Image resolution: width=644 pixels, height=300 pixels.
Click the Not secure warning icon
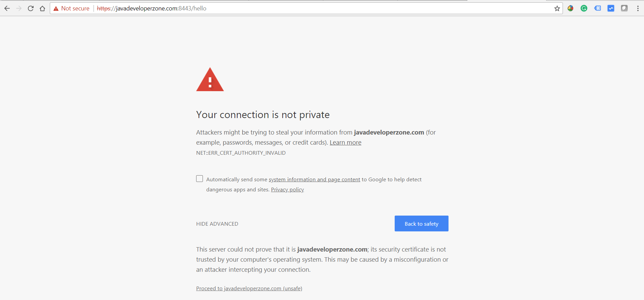[x=56, y=8]
